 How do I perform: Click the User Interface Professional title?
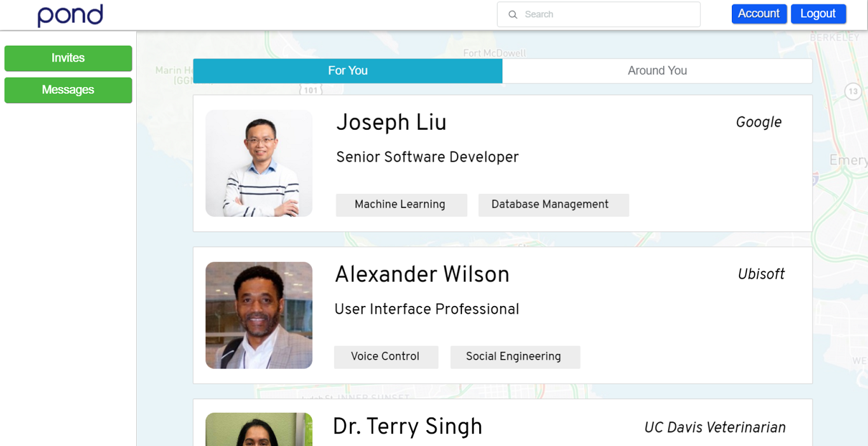click(427, 309)
